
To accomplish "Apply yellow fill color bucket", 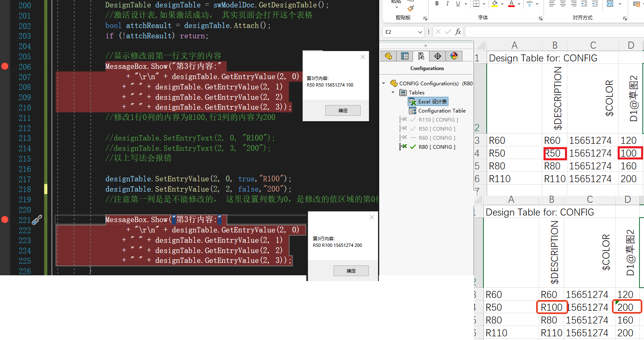I will click(x=495, y=3).
